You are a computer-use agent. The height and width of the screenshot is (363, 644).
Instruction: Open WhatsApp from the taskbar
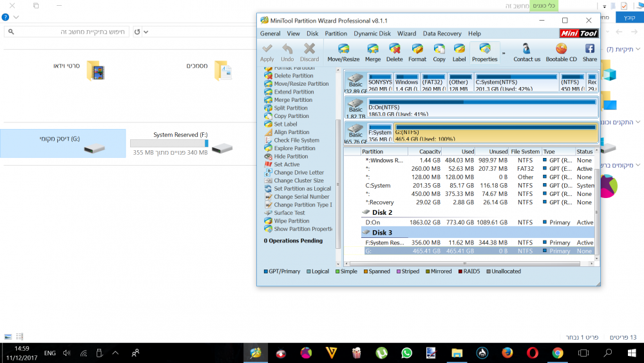pos(406,353)
